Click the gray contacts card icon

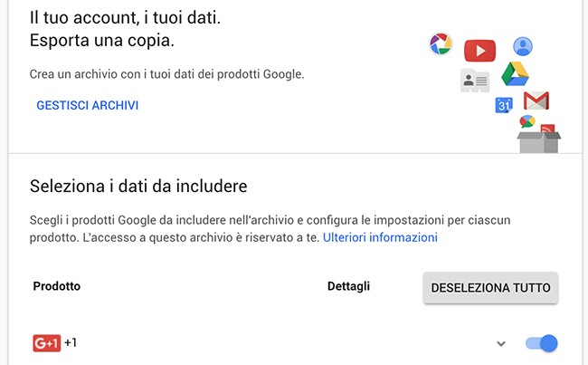[474, 81]
